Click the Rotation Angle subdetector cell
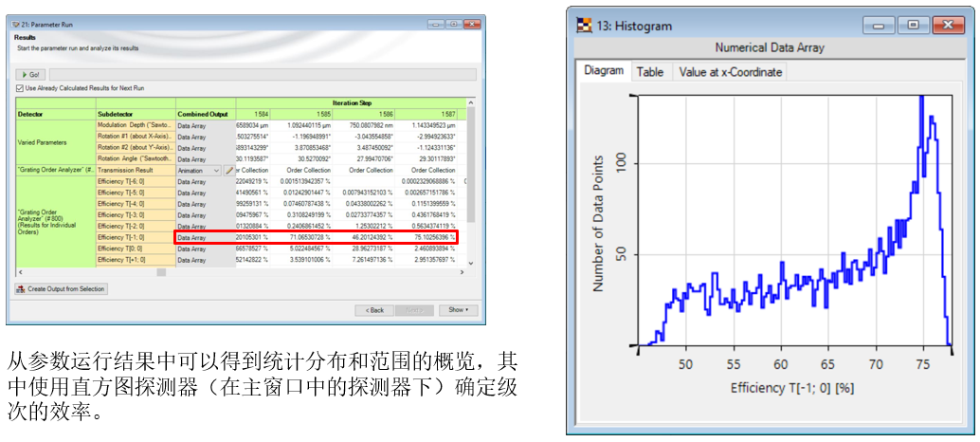The width and height of the screenshot is (980, 442). 136,158
